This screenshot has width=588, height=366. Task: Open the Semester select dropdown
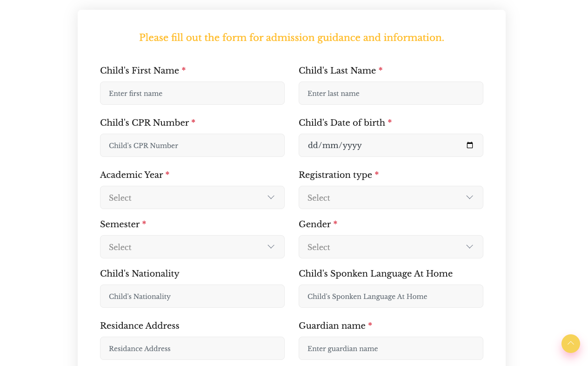192,247
